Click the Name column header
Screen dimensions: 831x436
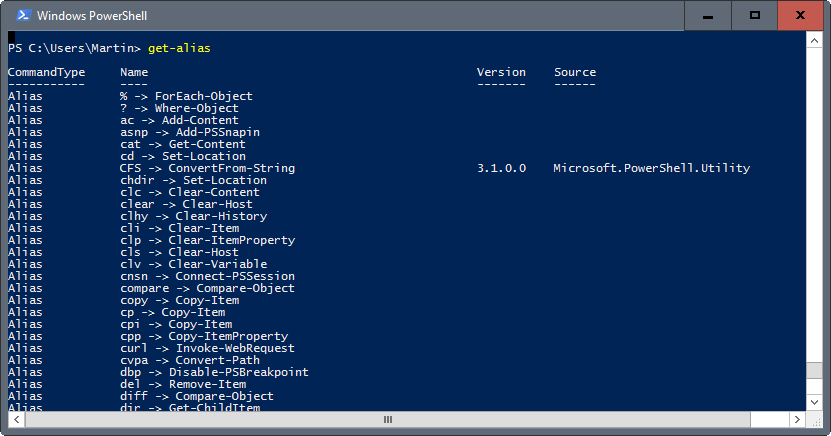tap(134, 72)
